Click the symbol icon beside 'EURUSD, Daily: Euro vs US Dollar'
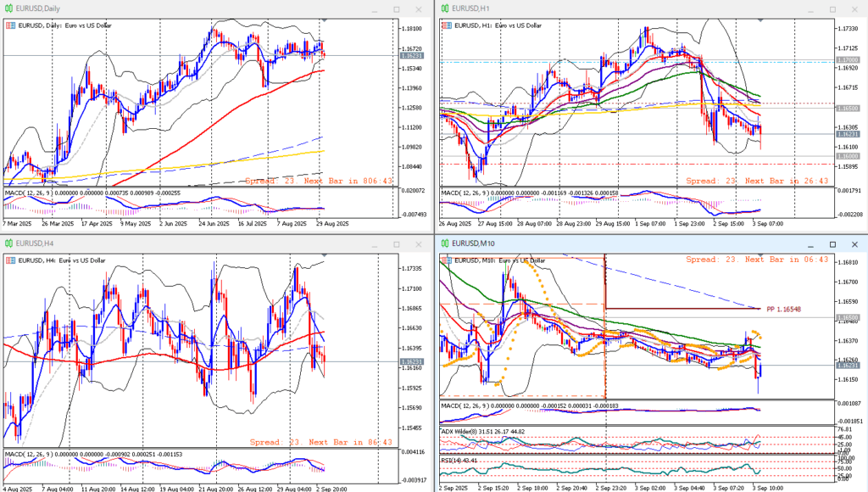The image size is (868, 492). (x=10, y=25)
